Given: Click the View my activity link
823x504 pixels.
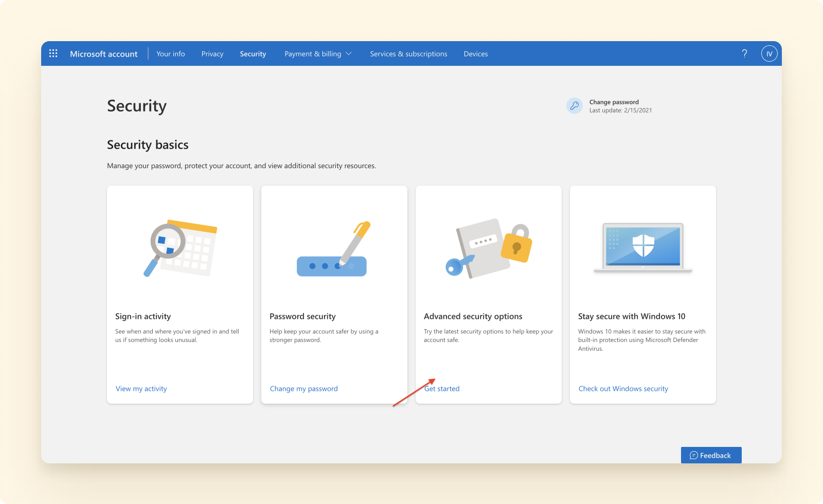Looking at the screenshot, I should point(141,389).
